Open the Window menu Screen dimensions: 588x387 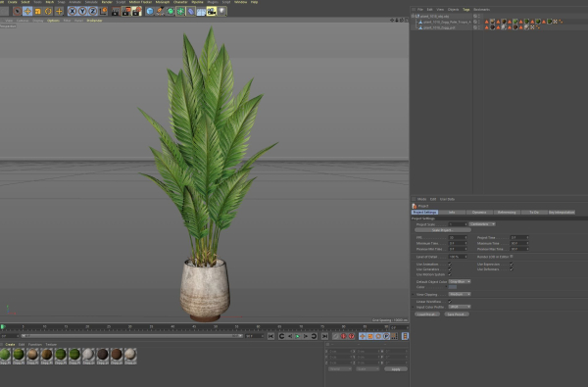click(x=240, y=2)
